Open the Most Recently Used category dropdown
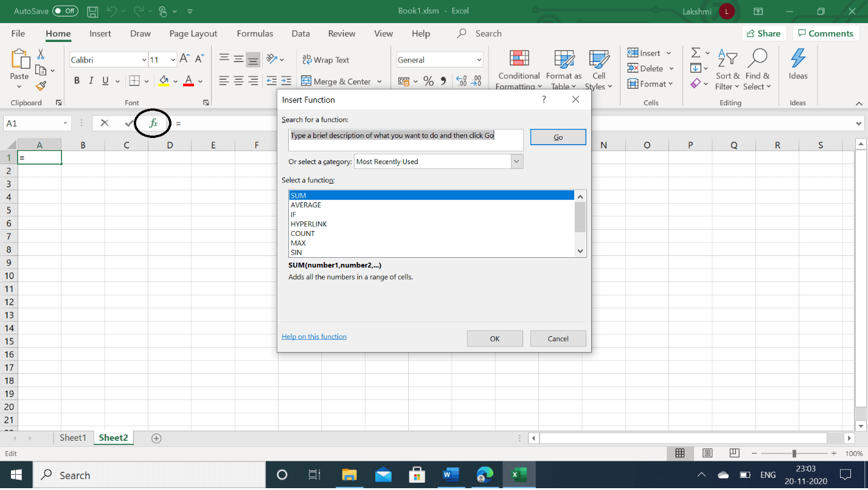The image size is (868, 490). click(x=516, y=161)
